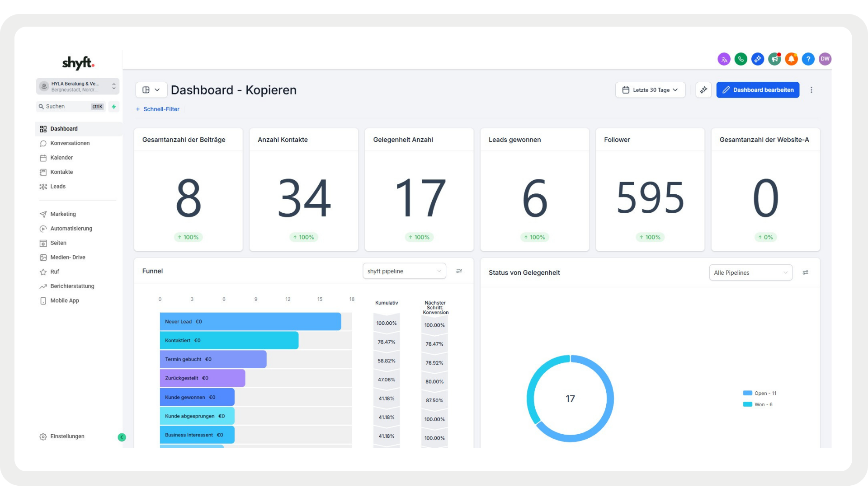Screen dimensions: 868x488
Task: Open help via the question mark icon
Action: (808, 59)
